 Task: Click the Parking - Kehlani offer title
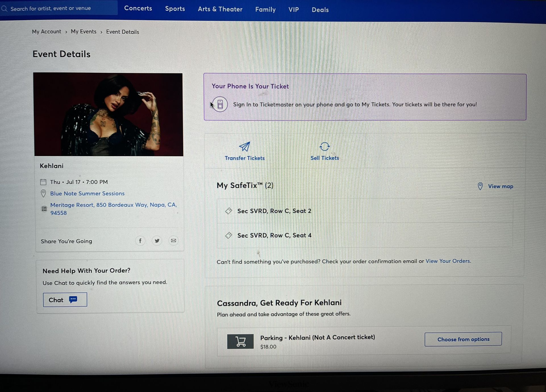coord(318,337)
